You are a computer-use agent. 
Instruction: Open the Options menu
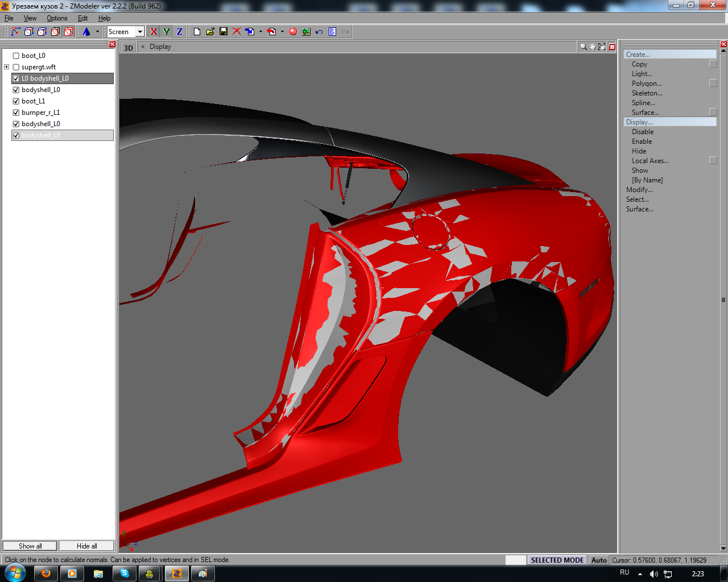[x=57, y=18]
